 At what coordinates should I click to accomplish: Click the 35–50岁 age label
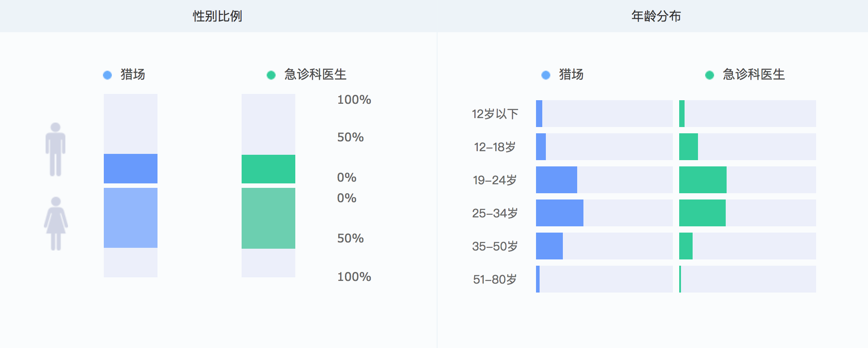pyautogui.click(x=495, y=246)
